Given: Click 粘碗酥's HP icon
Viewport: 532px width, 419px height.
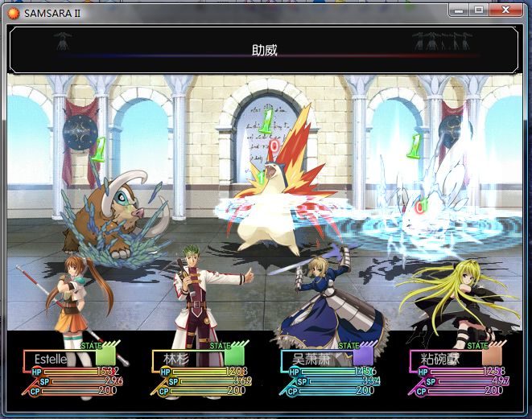Looking at the screenshot, I should tap(423, 372).
